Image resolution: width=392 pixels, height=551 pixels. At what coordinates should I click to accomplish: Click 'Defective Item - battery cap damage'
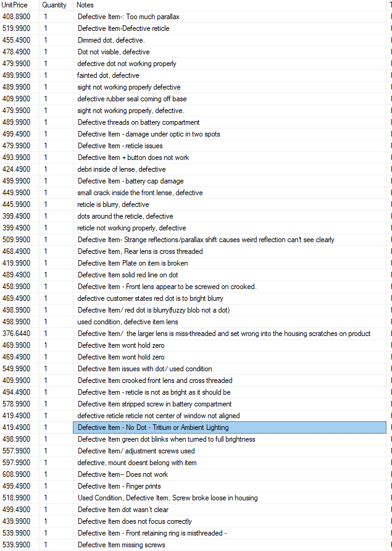point(230,181)
